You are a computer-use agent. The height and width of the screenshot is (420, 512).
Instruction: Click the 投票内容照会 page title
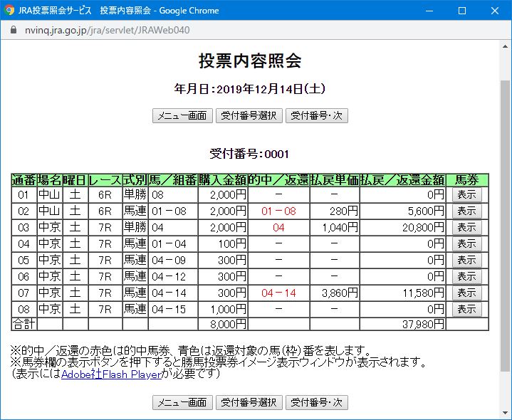click(250, 61)
